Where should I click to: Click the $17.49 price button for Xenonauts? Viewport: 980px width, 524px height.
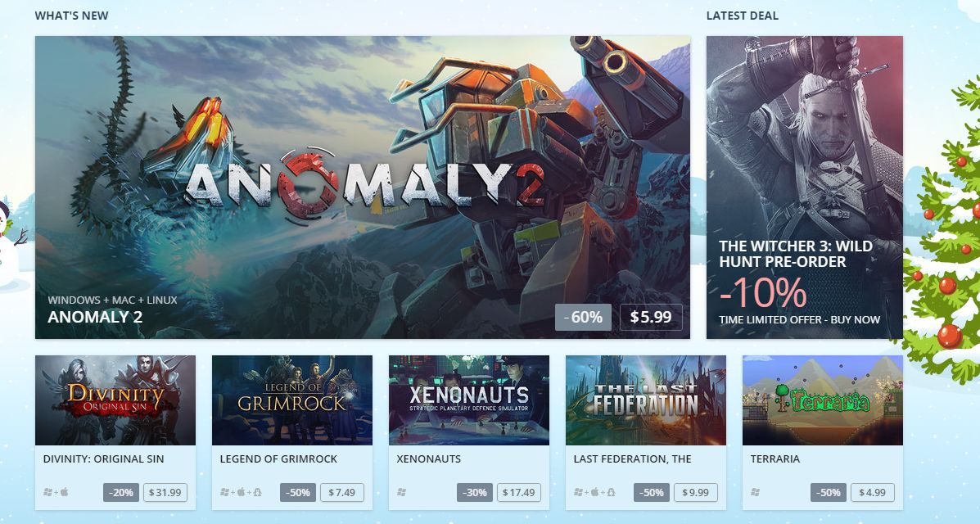click(519, 492)
